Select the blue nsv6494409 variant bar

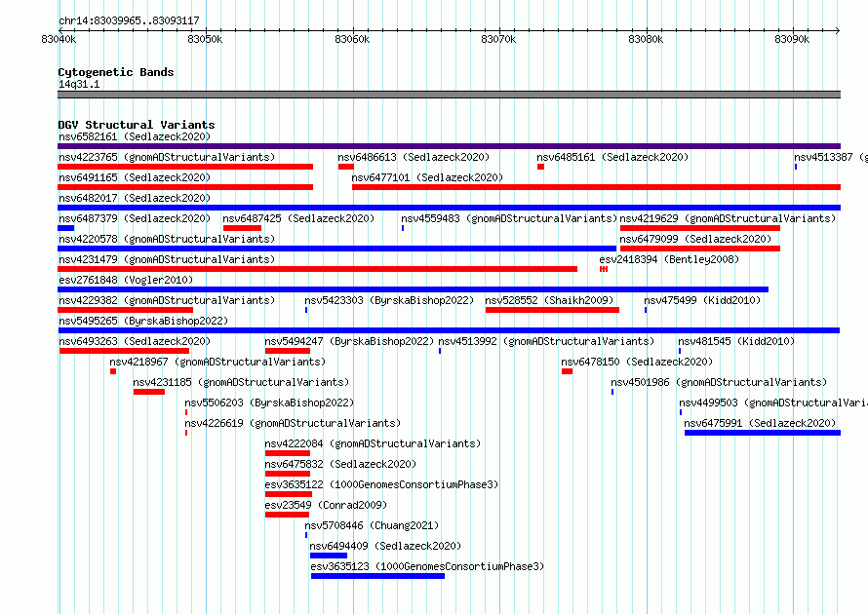tap(329, 556)
